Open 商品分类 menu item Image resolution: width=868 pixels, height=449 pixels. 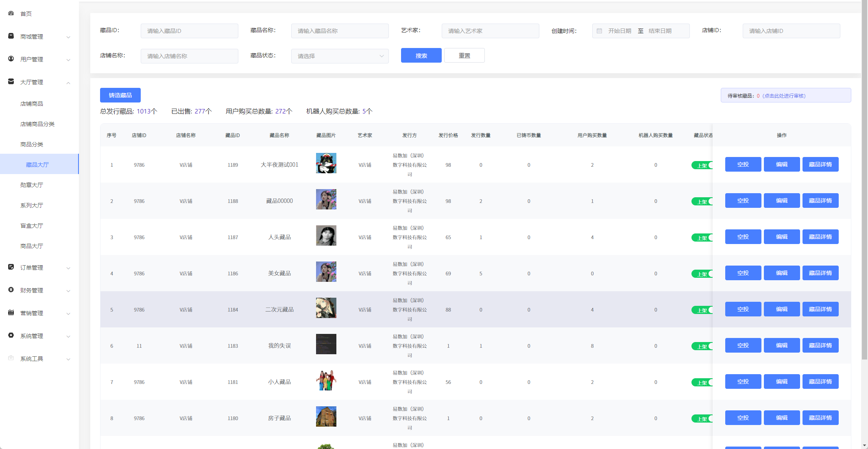point(39,144)
